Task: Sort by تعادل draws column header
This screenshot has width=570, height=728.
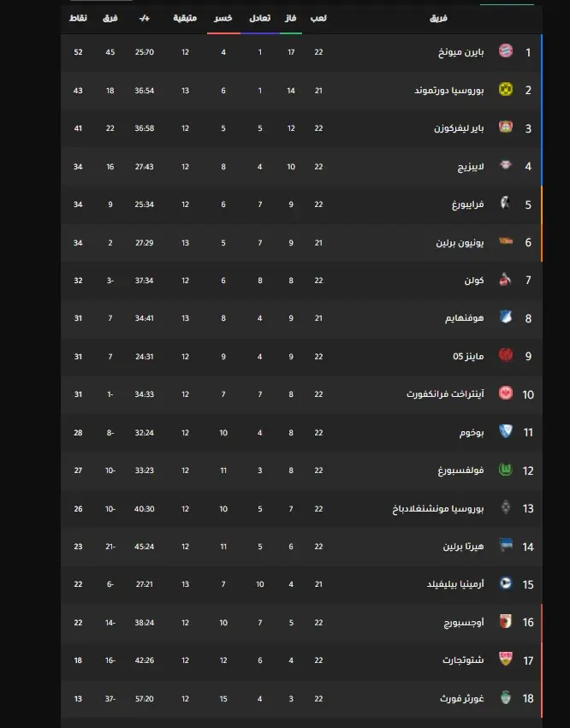Action: tap(259, 18)
